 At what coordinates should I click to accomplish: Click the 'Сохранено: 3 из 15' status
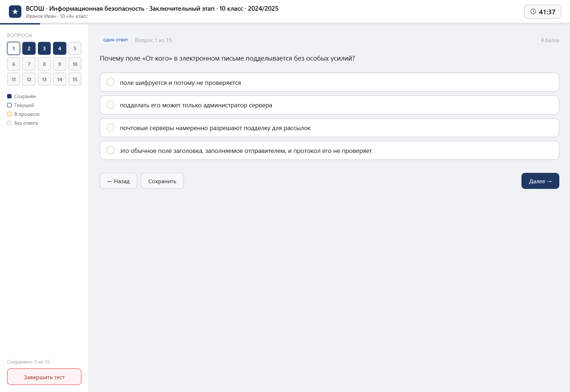pos(28,362)
